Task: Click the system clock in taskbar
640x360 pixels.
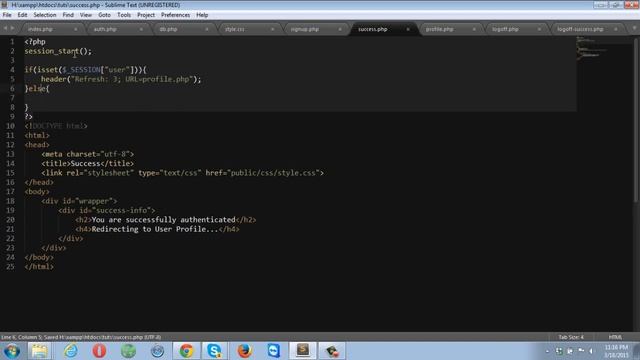Action: [616, 351]
